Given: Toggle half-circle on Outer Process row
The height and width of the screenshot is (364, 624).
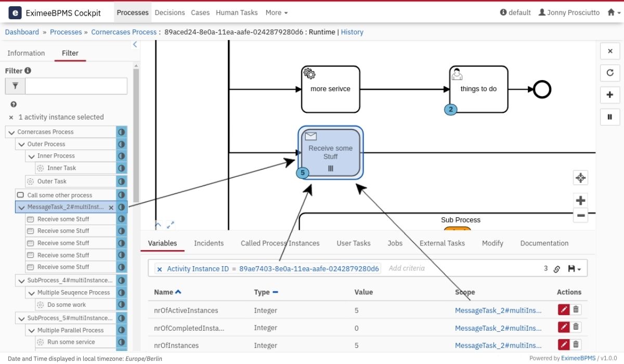Looking at the screenshot, I should pos(121,144).
